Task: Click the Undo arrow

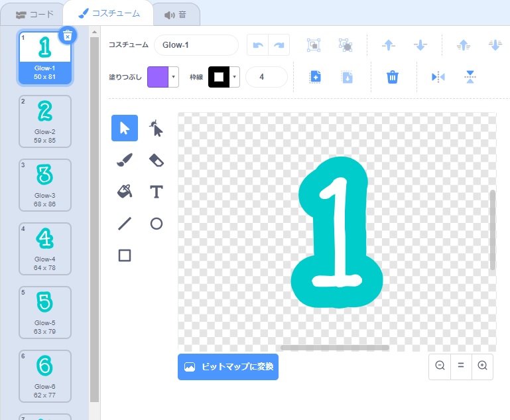Action: click(x=258, y=45)
